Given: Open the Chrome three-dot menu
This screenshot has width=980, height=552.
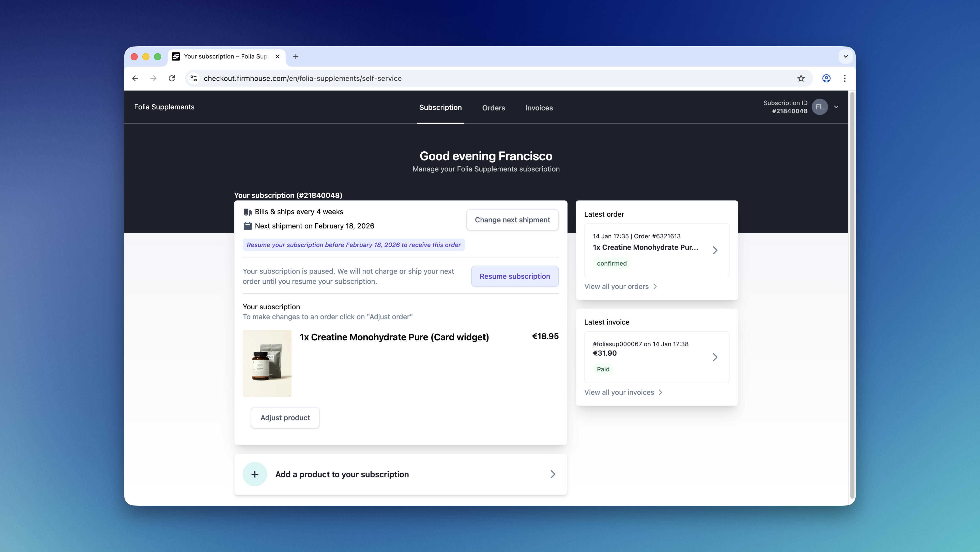Looking at the screenshot, I should pos(845,78).
